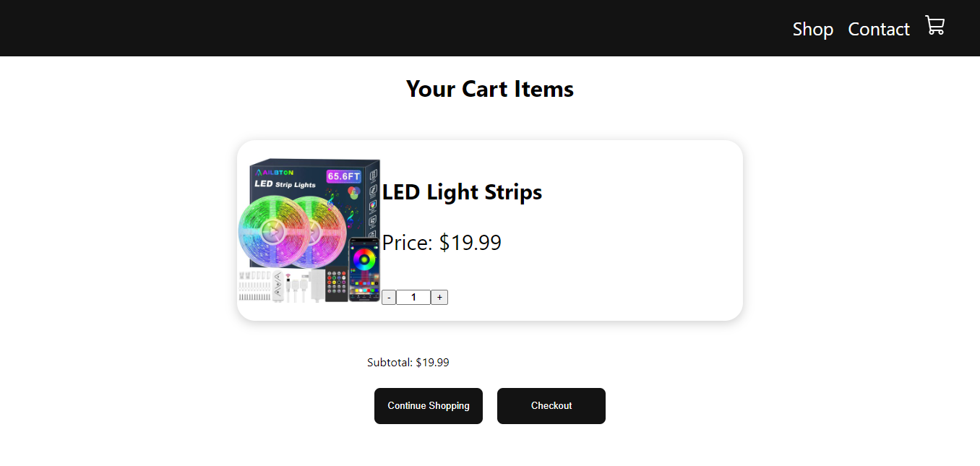Click the LED Light Strips product image
Image resolution: width=980 pixels, height=466 pixels.
point(309,230)
